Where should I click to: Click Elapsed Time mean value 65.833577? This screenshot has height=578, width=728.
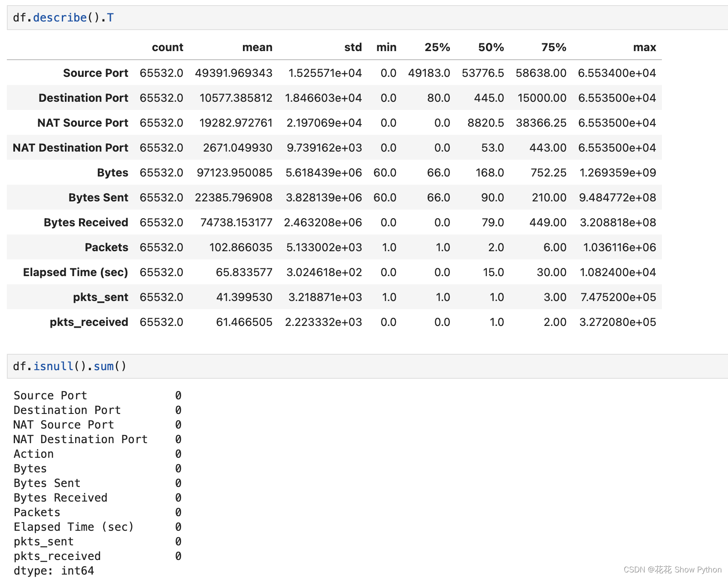click(244, 272)
